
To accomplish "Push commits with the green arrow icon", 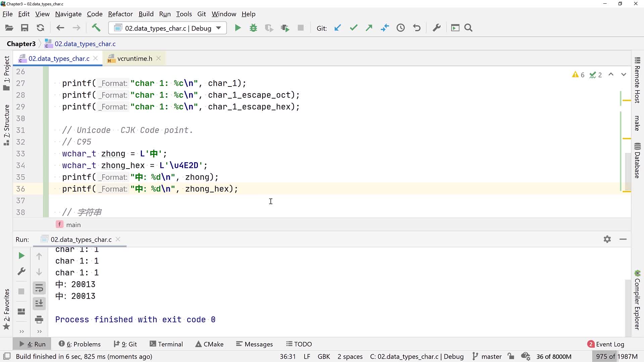I will (369, 28).
